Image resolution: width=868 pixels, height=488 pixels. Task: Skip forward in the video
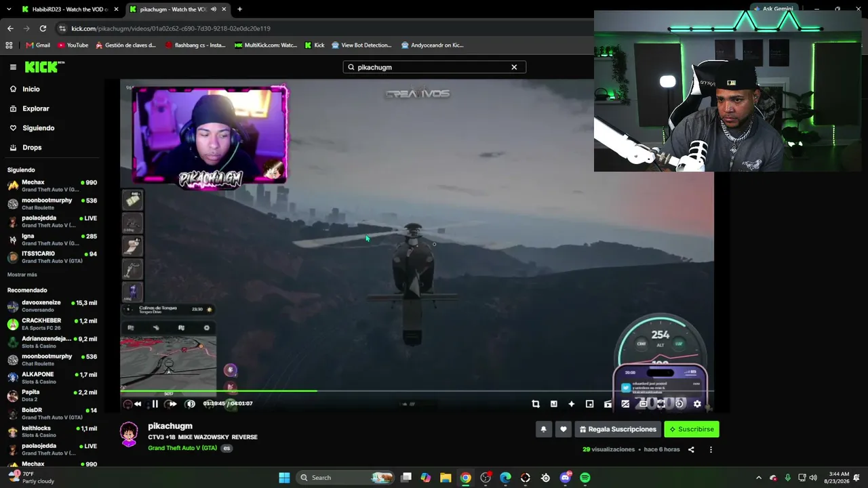point(172,404)
